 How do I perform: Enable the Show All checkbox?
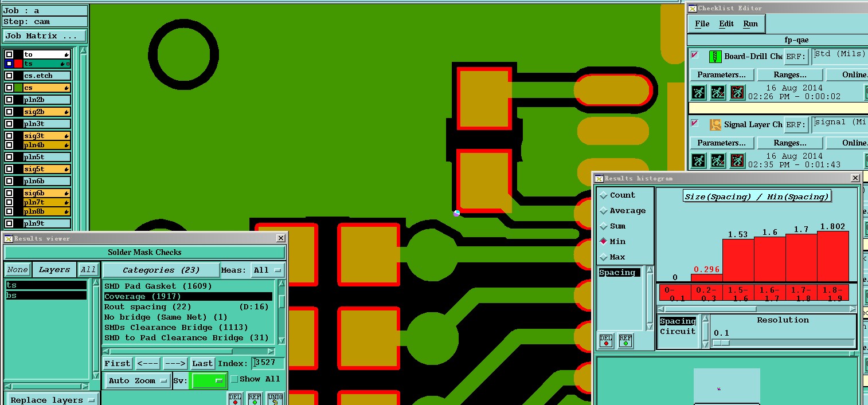click(x=234, y=379)
